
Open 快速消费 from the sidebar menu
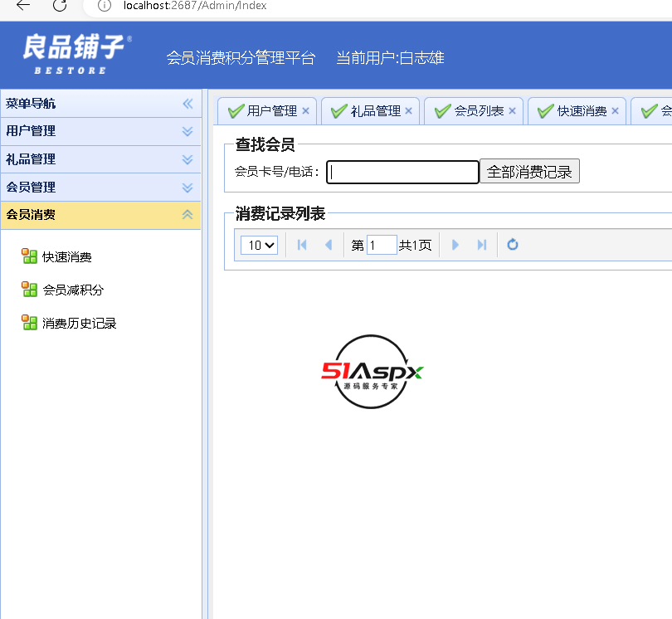(x=67, y=256)
